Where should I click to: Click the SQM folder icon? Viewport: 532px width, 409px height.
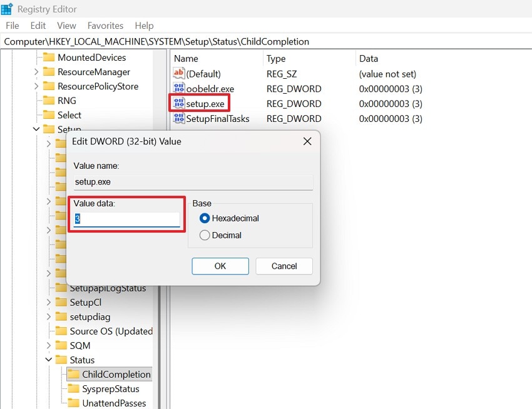coord(61,345)
